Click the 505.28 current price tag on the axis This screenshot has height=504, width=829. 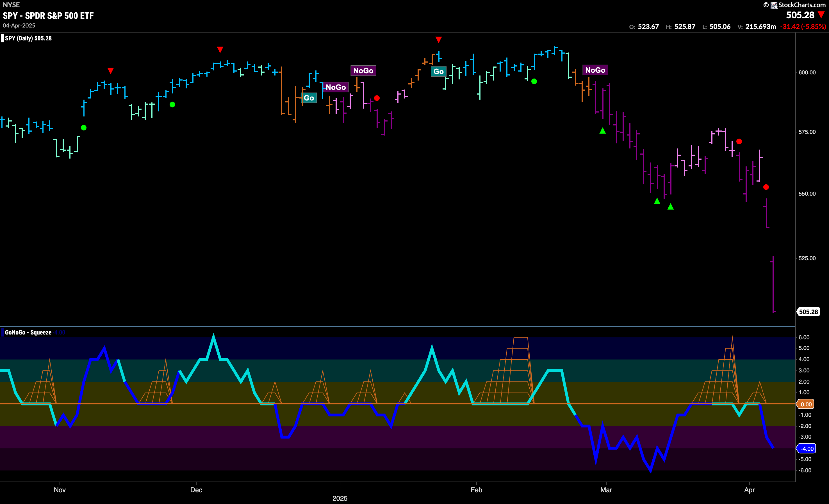pyautogui.click(x=808, y=312)
